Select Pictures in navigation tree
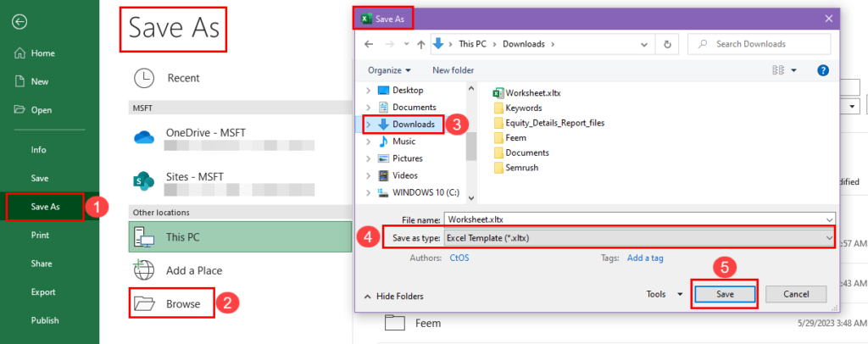This screenshot has width=868, height=344. pos(408,158)
